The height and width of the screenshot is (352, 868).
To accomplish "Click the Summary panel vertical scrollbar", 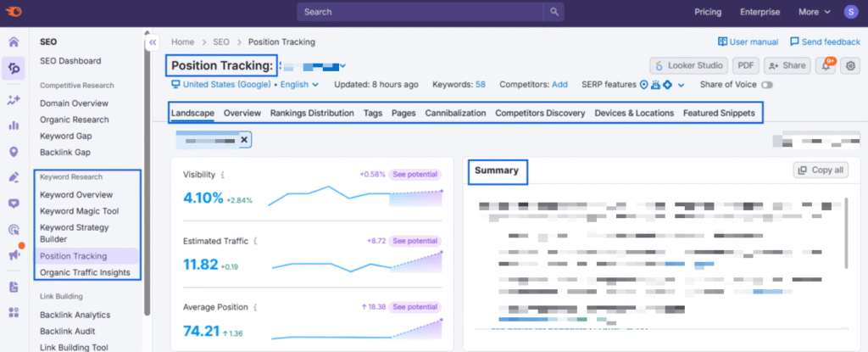I will click(845, 229).
